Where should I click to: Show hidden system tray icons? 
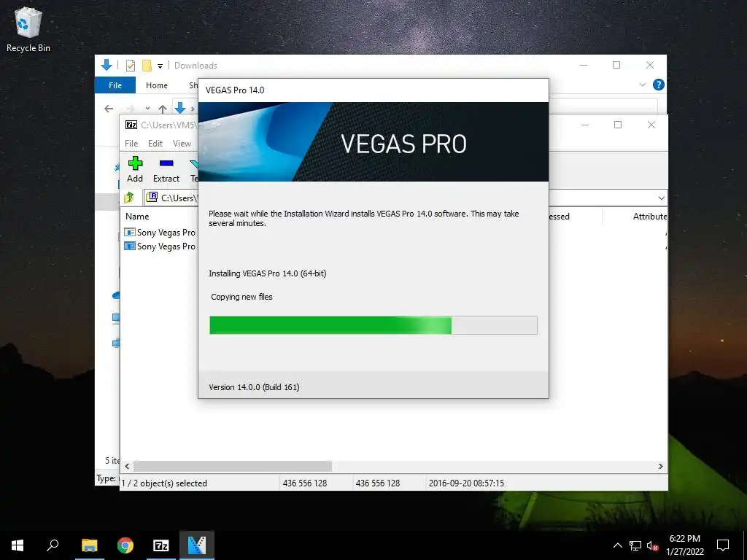(617, 545)
